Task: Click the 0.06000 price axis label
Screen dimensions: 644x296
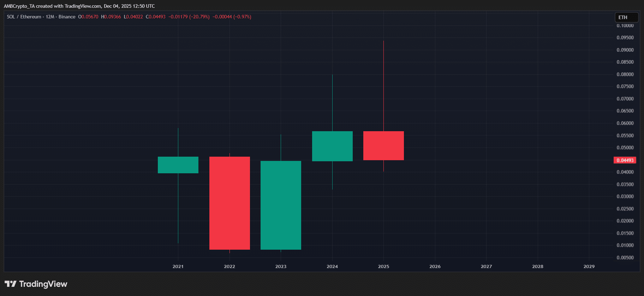Action: 625,123
